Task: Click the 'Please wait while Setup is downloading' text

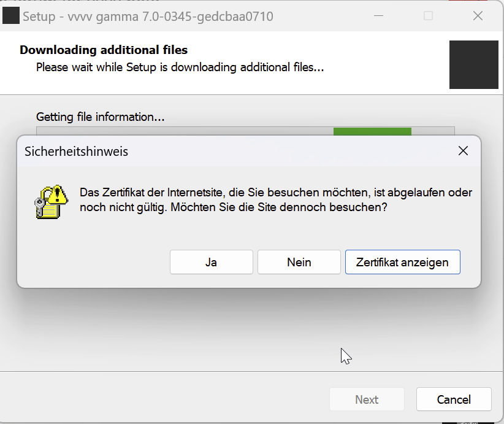Action: pos(180,67)
